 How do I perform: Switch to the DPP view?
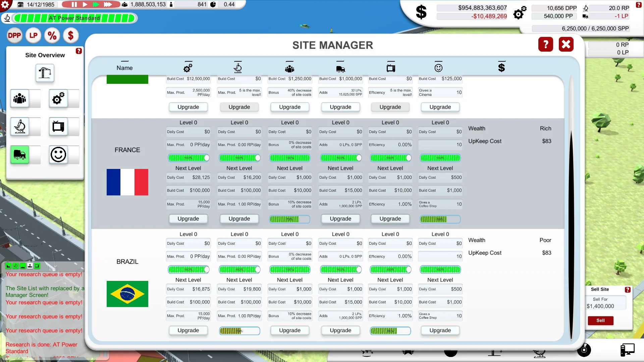14,35
